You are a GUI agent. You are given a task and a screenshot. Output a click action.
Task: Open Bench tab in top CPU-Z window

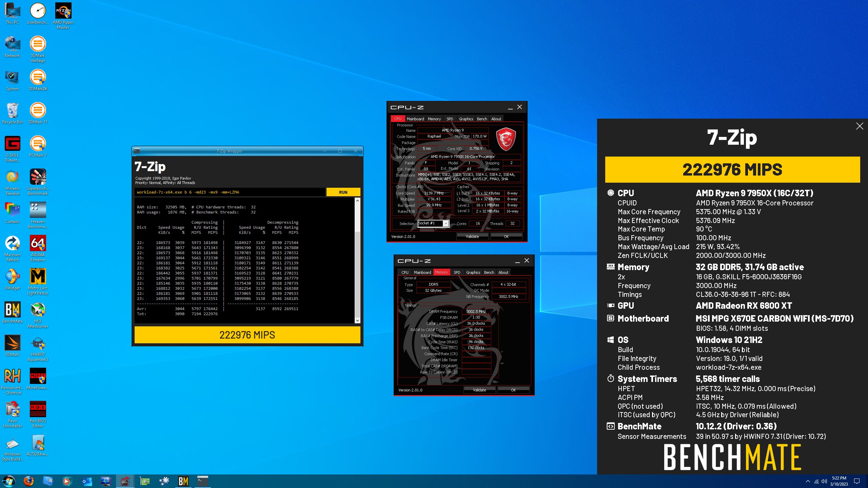[x=482, y=119]
